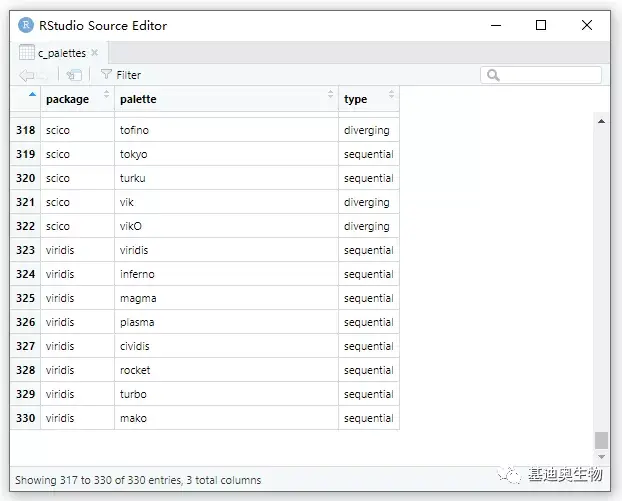Maximize the RStudio Source Editor window
Image resolution: width=622 pixels, height=501 pixels.
tap(541, 25)
